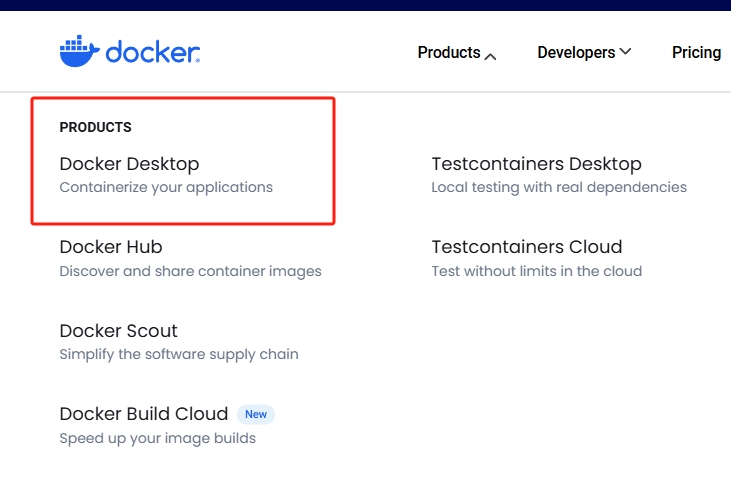Click 'Speed up your image builds' text
731x490 pixels.
point(158,438)
